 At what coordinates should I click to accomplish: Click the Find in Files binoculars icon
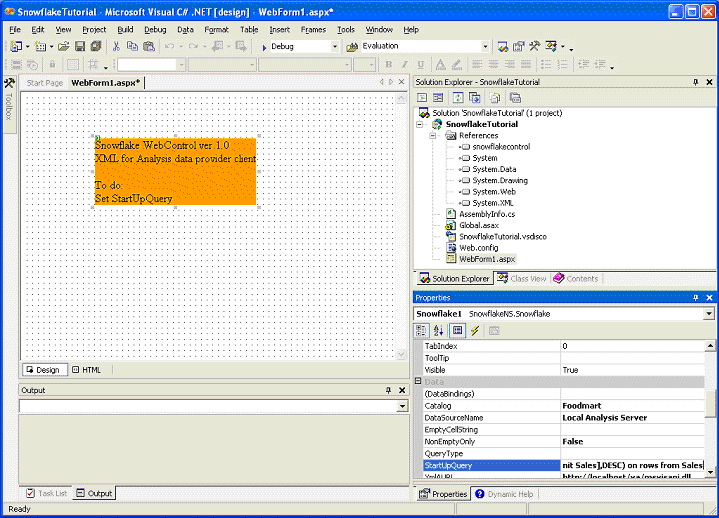tap(352, 47)
